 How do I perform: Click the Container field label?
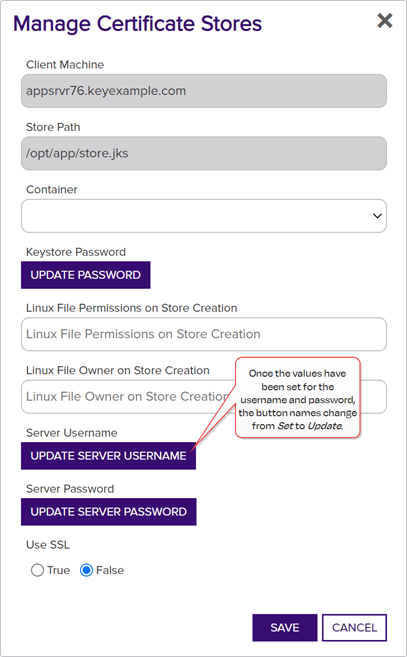[x=52, y=189]
